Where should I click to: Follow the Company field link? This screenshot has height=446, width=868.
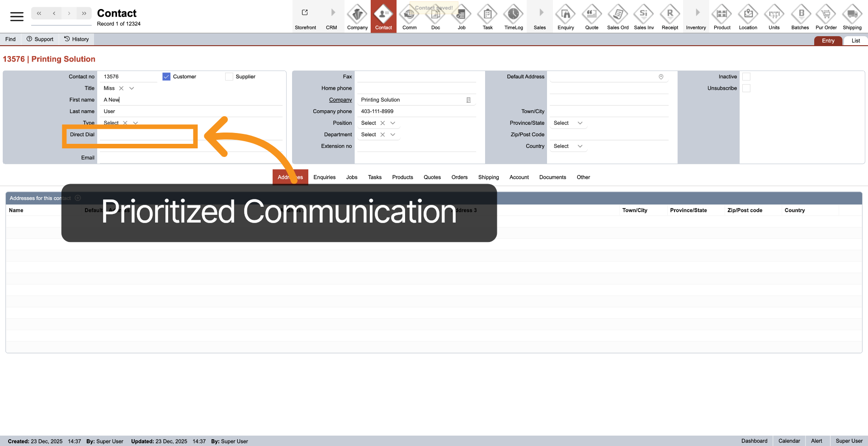point(340,100)
